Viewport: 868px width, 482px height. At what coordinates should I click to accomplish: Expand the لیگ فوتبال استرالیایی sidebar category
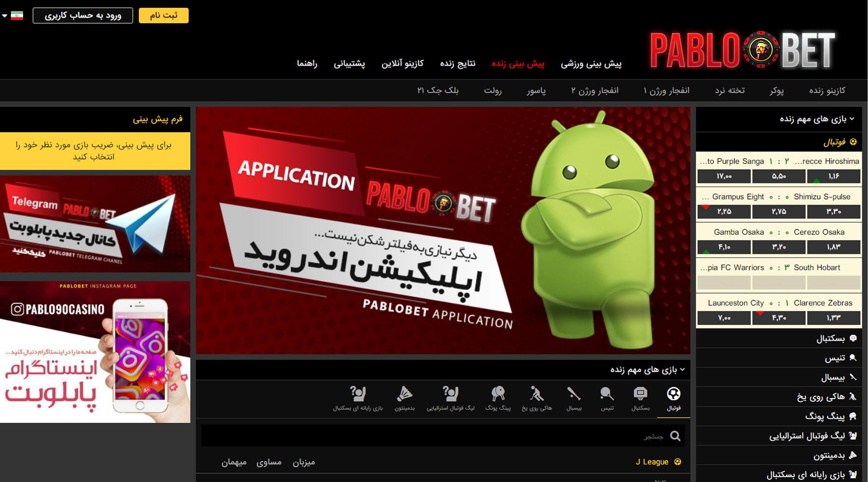point(779,436)
